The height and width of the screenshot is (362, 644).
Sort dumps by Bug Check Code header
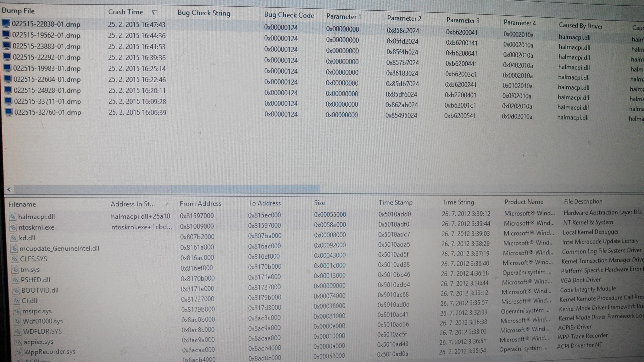tap(289, 15)
